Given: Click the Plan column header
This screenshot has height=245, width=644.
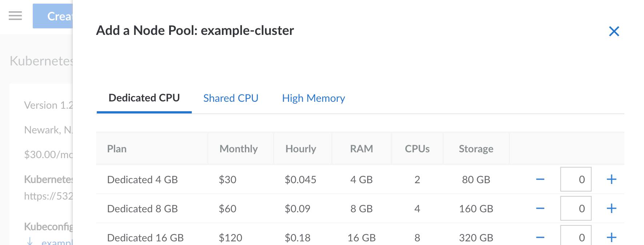Looking at the screenshot, I should click(x=116, y=148).
